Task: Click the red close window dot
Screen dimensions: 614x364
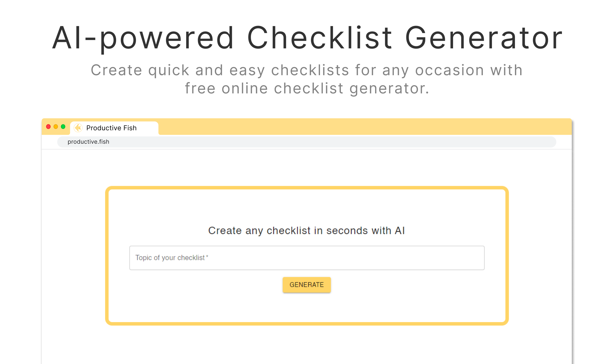Action: [x=48, y=127]
